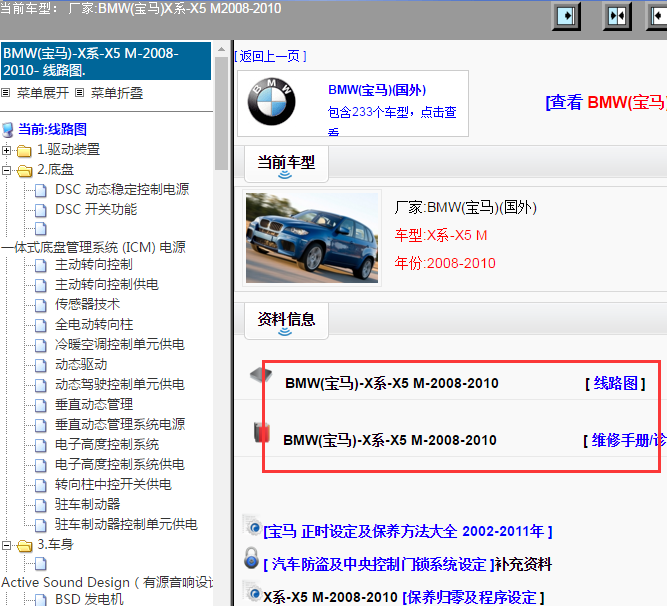This screenshot has width=667, height=606.
Task: Click the left panel scroll-up arrow
Action: coord(221,49)
